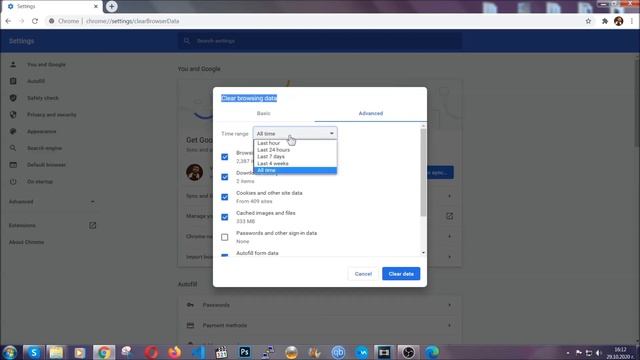Open Firefox from the taskbar
This screenshot has height=360, width=640.
click(174, 352)
